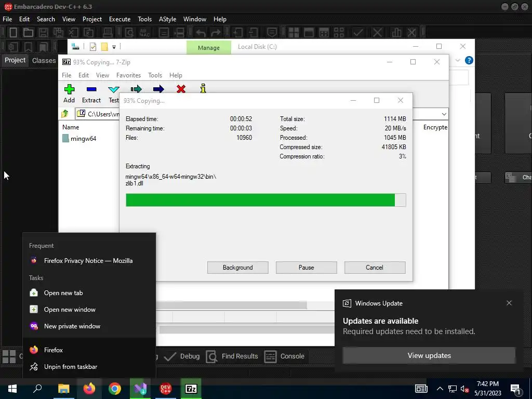Click the muted volume tray icon
Screen dimensions: 532x399
(464, 389)
